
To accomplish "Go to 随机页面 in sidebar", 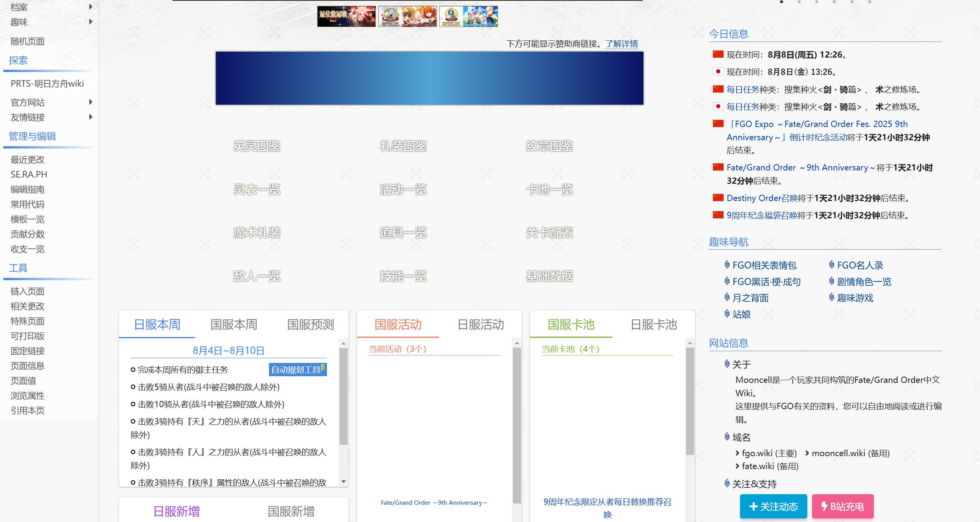I will [x=27, y=42].
